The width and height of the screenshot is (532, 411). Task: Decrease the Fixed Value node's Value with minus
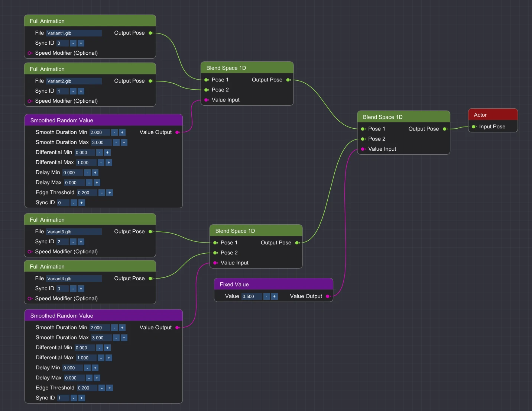coord(266,296)
